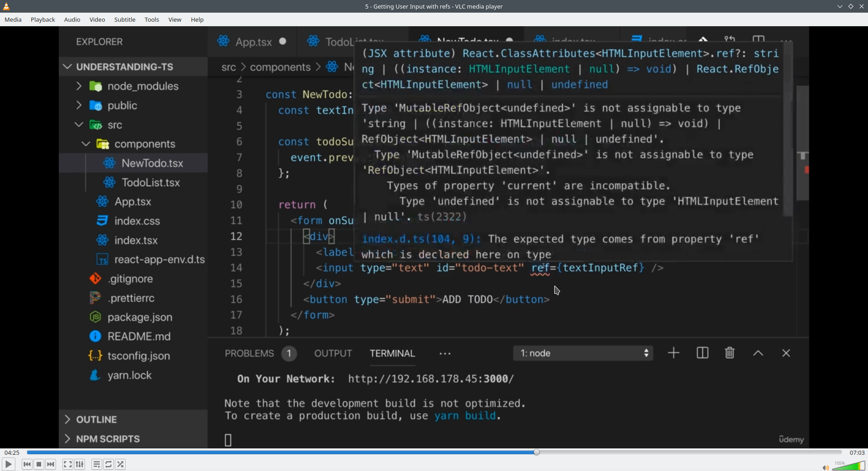Click the ref attribute with red squiggle
The height and width of the screenshot is (471, 868).
[x=540, y=268]
